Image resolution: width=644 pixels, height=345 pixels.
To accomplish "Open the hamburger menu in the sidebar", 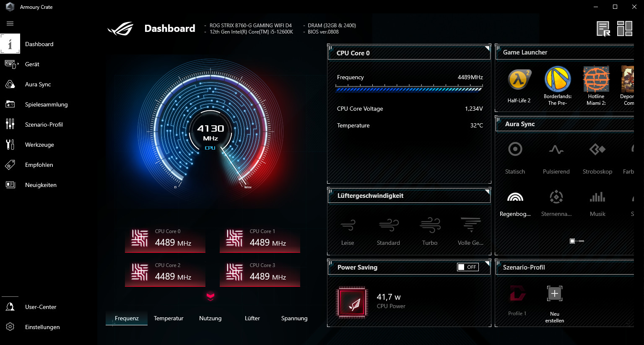I will tap(10, 23).
